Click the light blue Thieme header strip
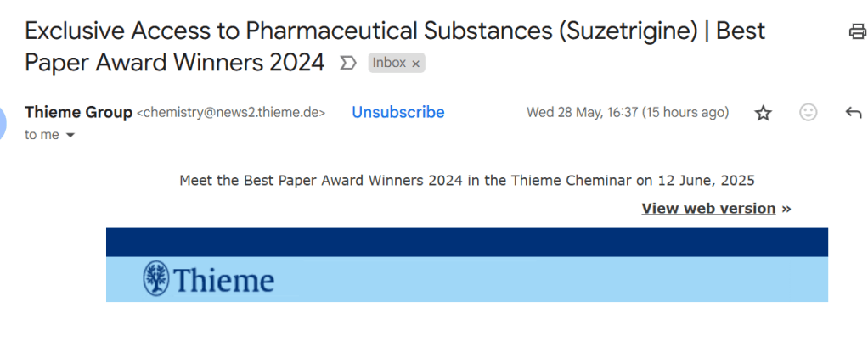 551,280
